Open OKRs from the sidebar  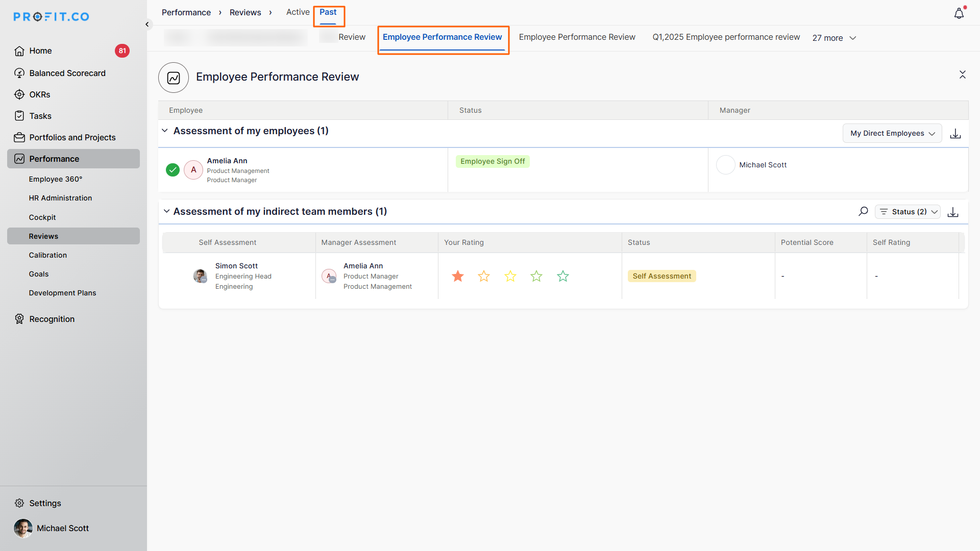[x=39, y=94]
